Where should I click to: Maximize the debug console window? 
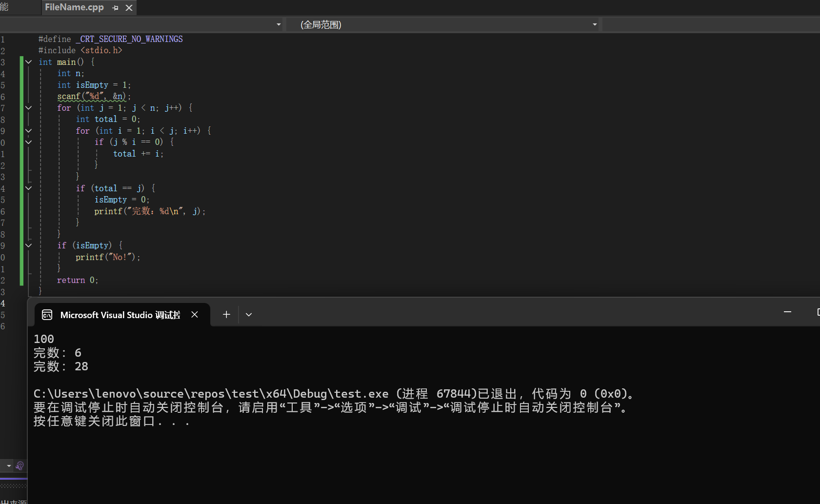click(818, 312)
